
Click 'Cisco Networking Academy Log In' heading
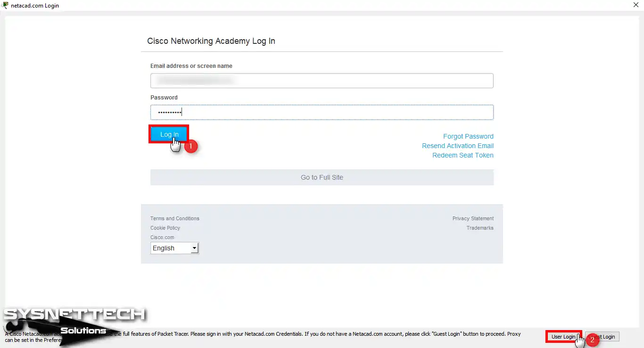click(x=211, y=41)
